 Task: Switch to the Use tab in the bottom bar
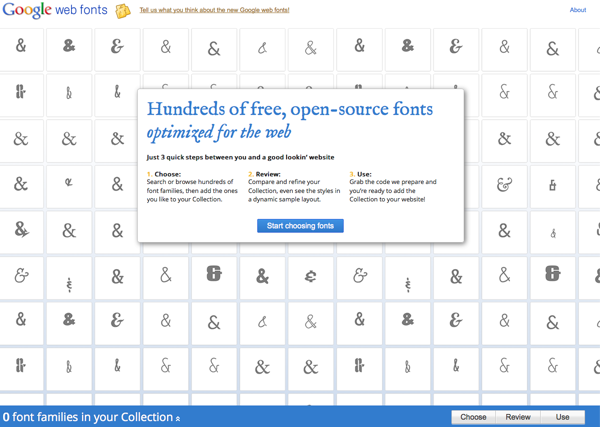pos(562,417)
